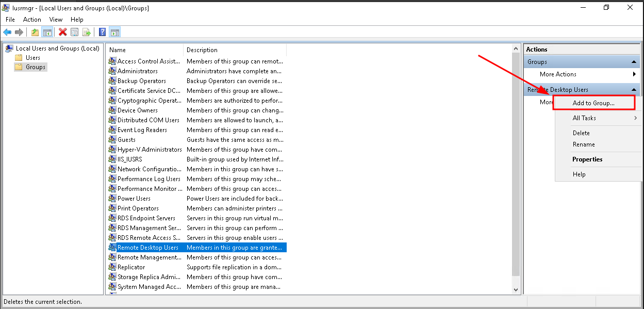Collapse the Groups section in Actions pane
Image resolution: width=644 pixels, height=309 pixels.
(634, 62)
